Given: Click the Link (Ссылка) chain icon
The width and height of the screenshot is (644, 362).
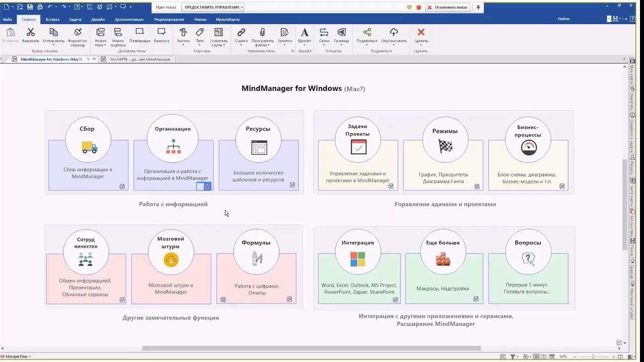Looking at the screenshot, I should point(241,33).
